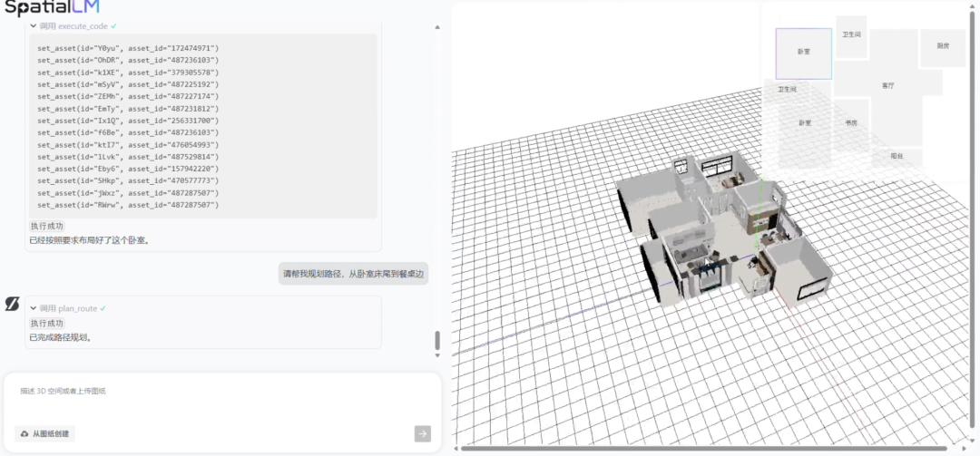The width and height of the screenshot is (980, 456).
Task: Click code line with id "OhDR"
Action: click(128, 60)
